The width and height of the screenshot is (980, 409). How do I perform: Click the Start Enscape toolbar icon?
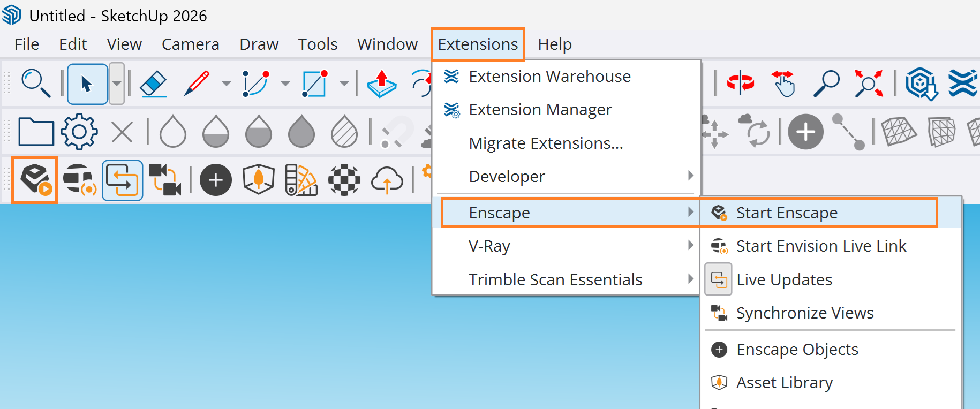click(35, 180)
